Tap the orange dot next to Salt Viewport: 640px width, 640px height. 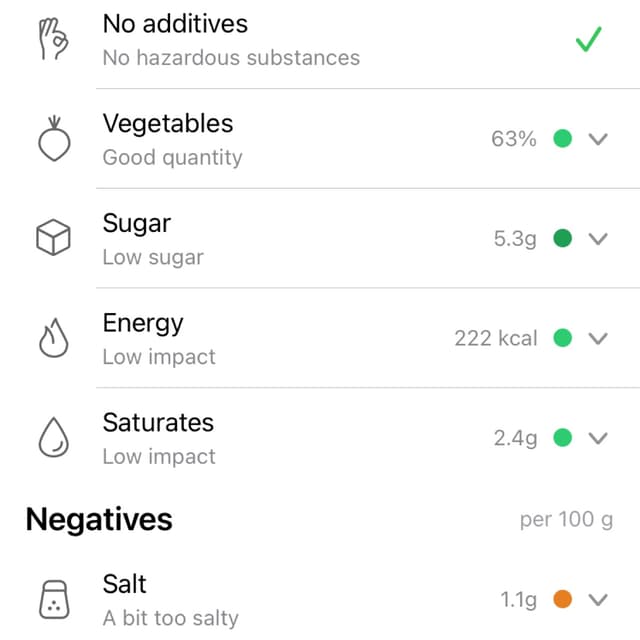coord(562,599)
